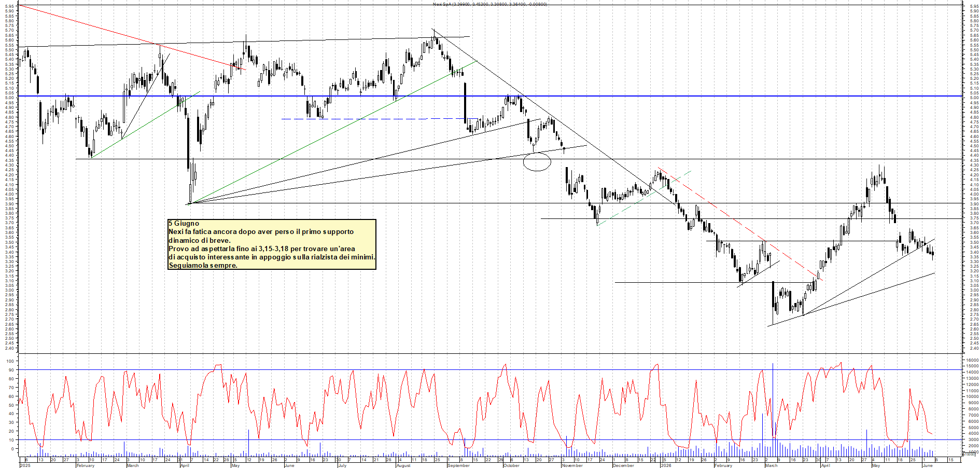This screenshot has height=468, width=980.
Task: Select the red descending trendline from the chart's top left
Action: click(x=132, y=37)
